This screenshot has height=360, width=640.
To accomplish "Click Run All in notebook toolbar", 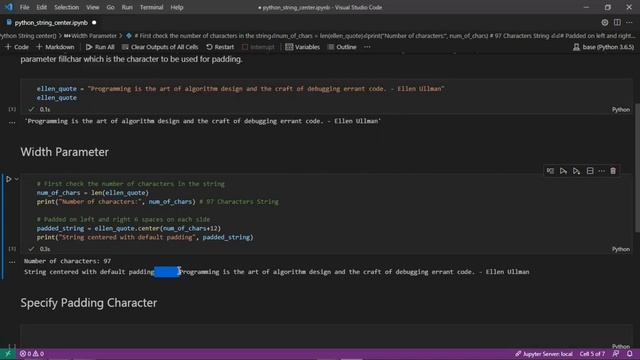I will (x=100, y=47).
